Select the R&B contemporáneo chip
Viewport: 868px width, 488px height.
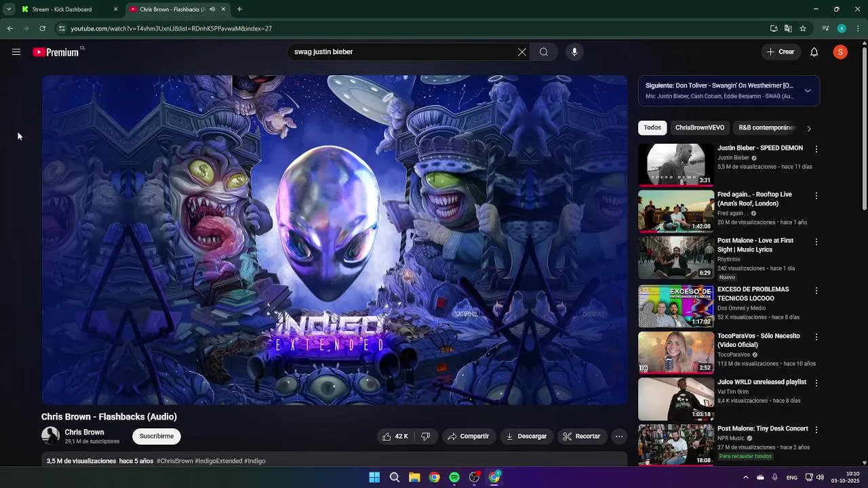click(766, 127)
